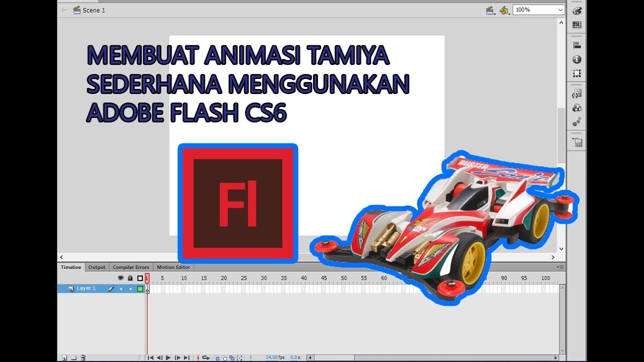Open the Color panel palette icon

[x=577, y=11]
